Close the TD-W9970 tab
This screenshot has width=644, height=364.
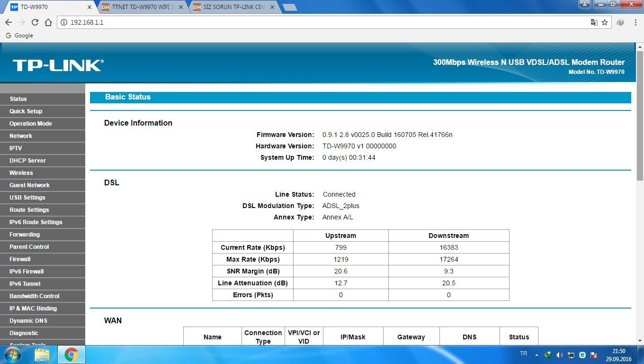point(90,7)
